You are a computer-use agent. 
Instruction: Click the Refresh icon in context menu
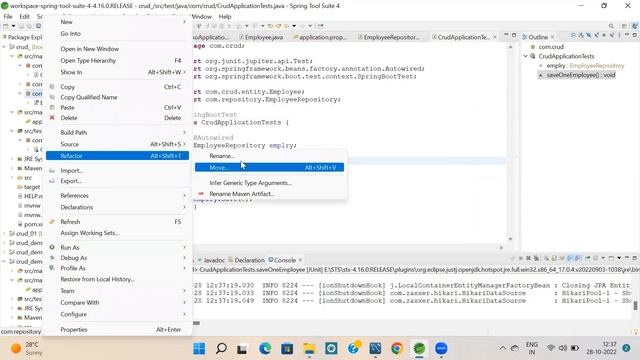pos(52,222)
